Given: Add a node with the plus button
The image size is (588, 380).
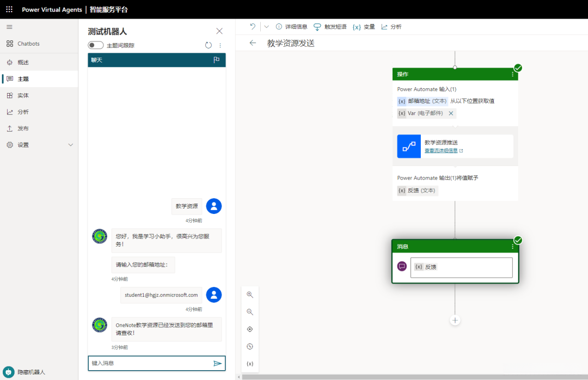Looking at the screenshot, I should coord(455,320).
